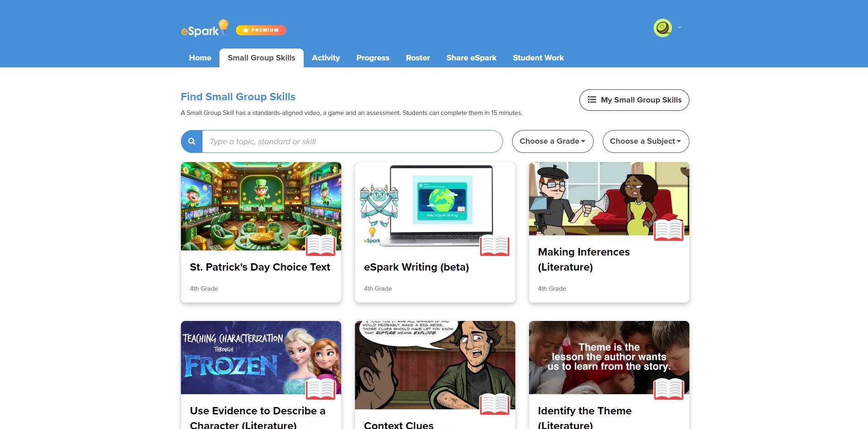
Task: Click 4th Grade label under Making Inferences
Action: 552,288
